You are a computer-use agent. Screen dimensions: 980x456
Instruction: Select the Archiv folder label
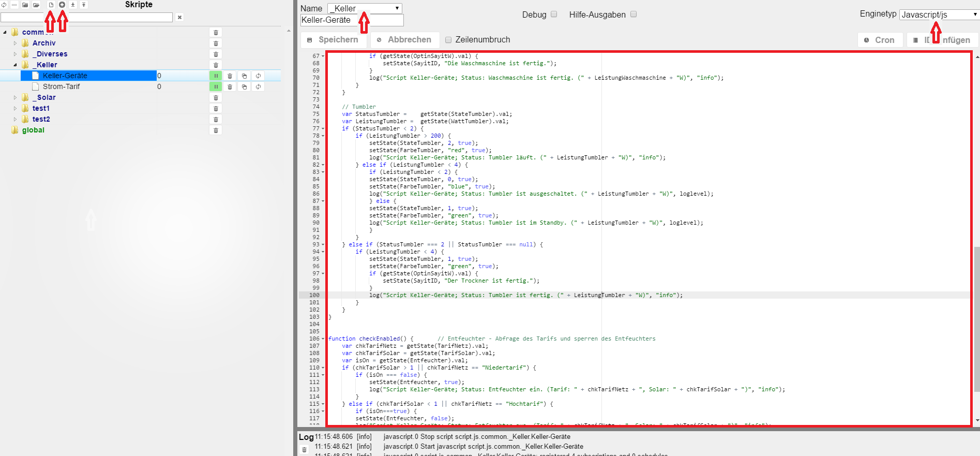point(44,43)
